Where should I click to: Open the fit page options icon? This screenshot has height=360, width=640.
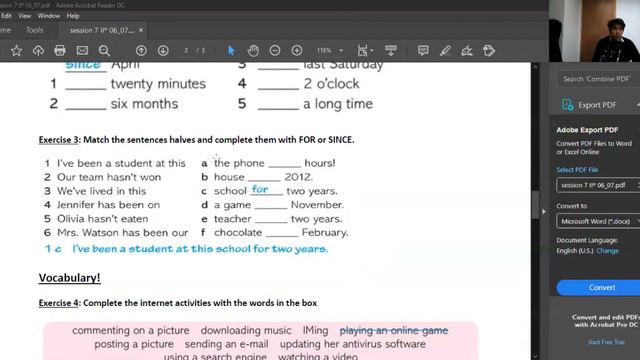[x=365, y=51]
